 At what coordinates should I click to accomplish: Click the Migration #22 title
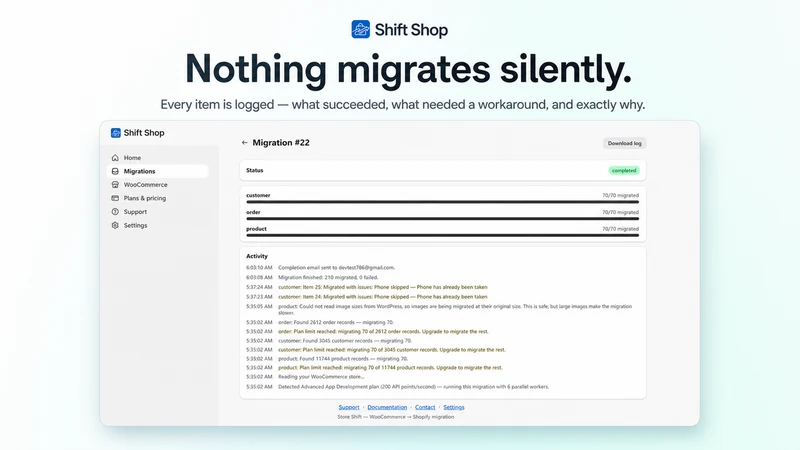(281, 143)
